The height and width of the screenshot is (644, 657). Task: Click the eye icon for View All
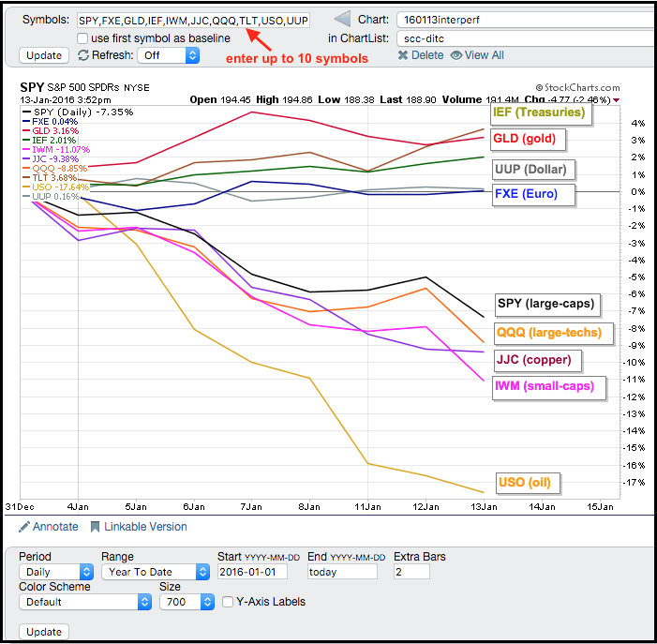456,55
